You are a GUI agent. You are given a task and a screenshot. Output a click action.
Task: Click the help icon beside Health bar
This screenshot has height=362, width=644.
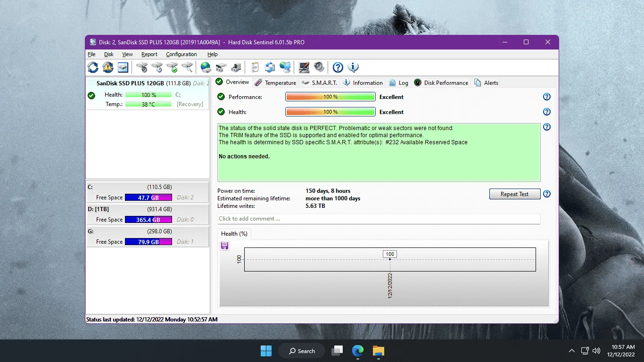coord(547,112)
